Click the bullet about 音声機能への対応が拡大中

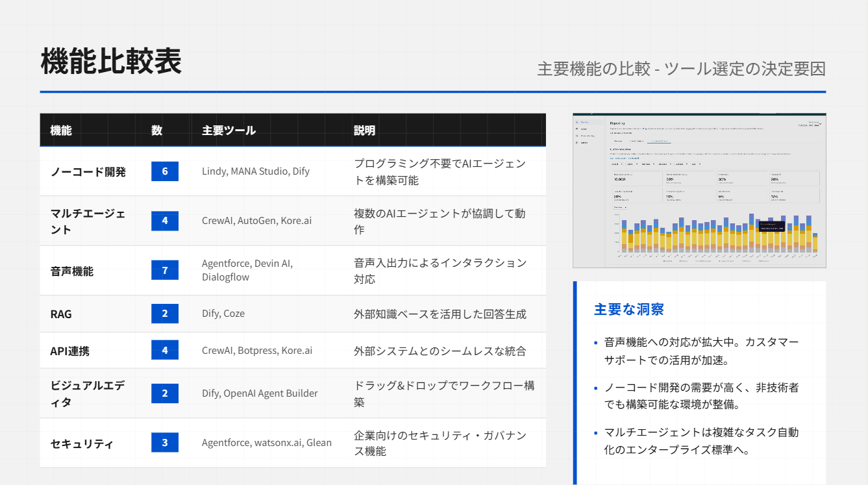(701, 351)
